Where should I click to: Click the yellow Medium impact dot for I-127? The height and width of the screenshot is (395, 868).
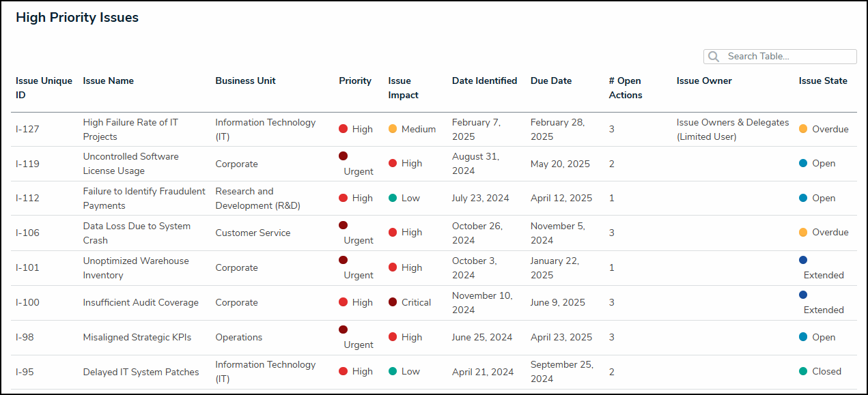pyautogui.click(x=393, y=129)
